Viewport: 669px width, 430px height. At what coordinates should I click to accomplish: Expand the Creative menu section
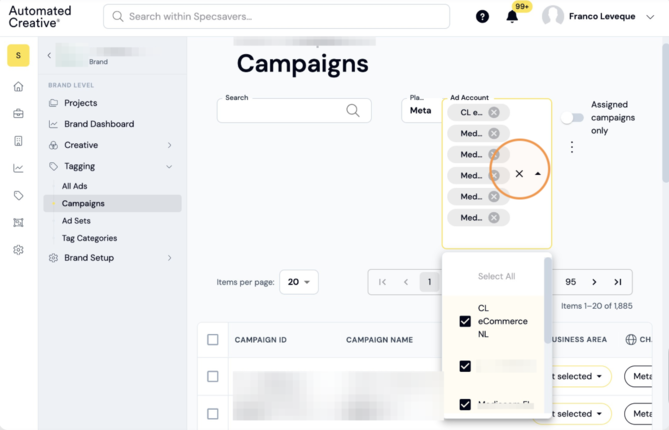pos(169,145)
